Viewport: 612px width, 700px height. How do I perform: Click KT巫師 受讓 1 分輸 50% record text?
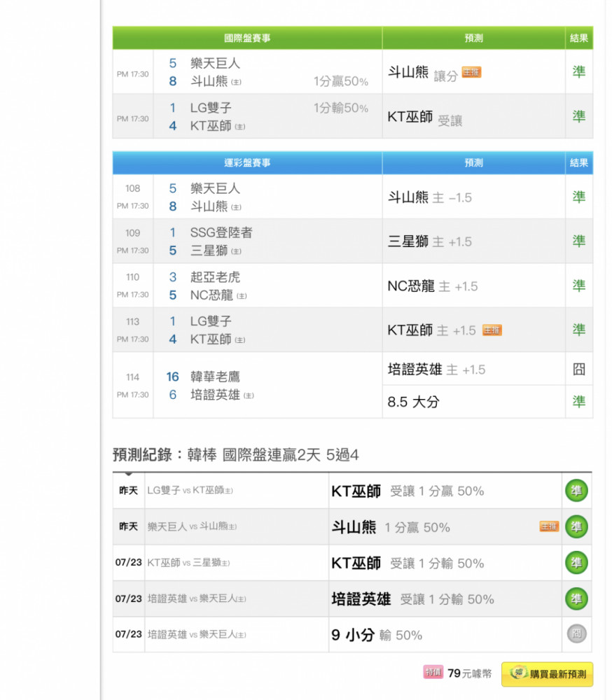tap(408, 563)
